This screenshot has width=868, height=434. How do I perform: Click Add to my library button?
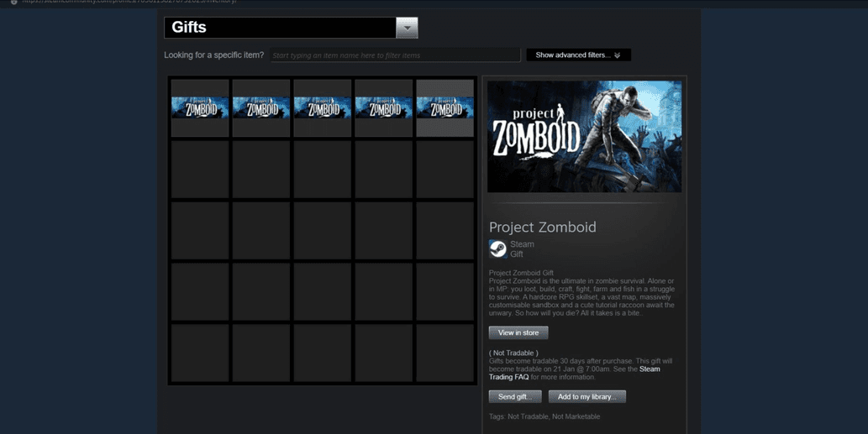[x=587, y=396]
